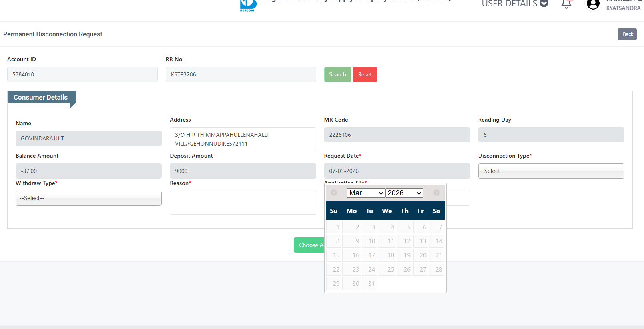Screen dimensions: 644x329
Task: Go to next month in calendar
Action: pyautogui.click(x=436, y=193)
